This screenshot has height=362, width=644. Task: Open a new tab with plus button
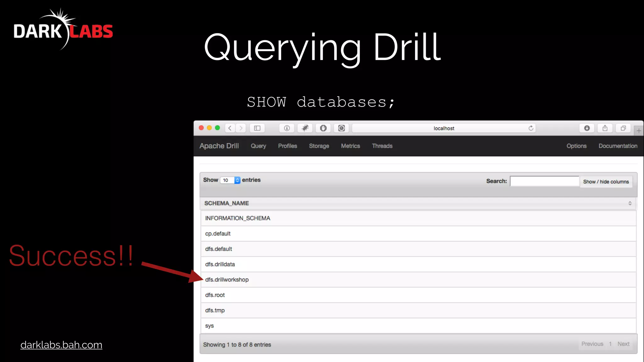[x=639, y=130]
